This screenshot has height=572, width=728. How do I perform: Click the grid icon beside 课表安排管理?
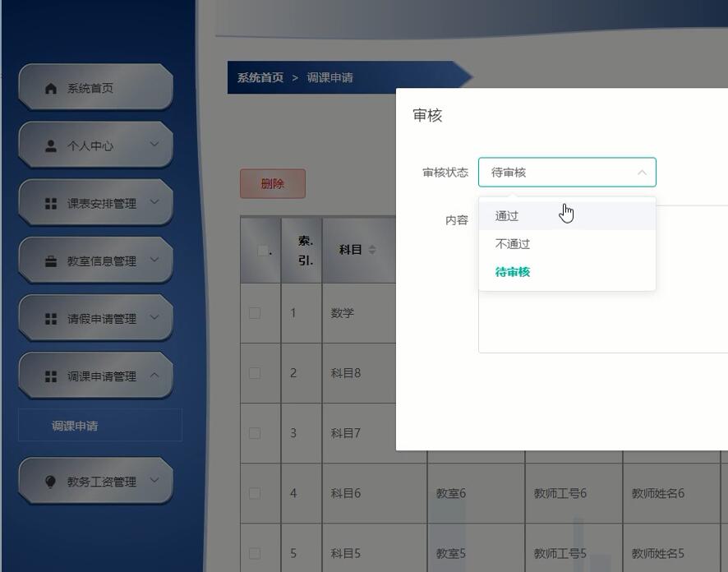(x=51, y=203)
